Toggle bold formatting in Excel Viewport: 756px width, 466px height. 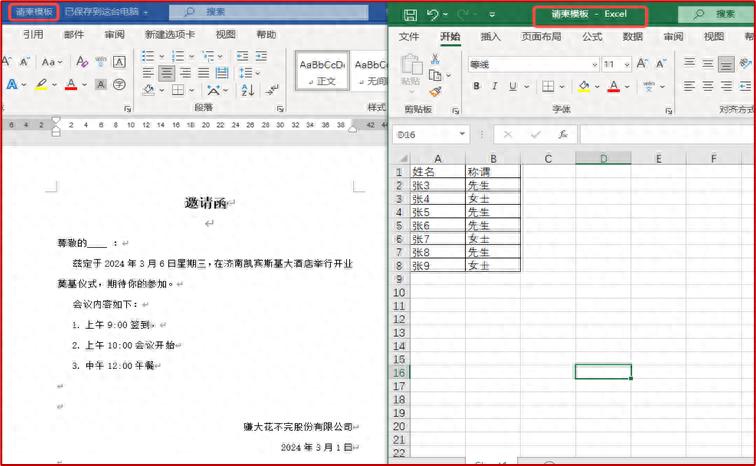tap(477, 87)
